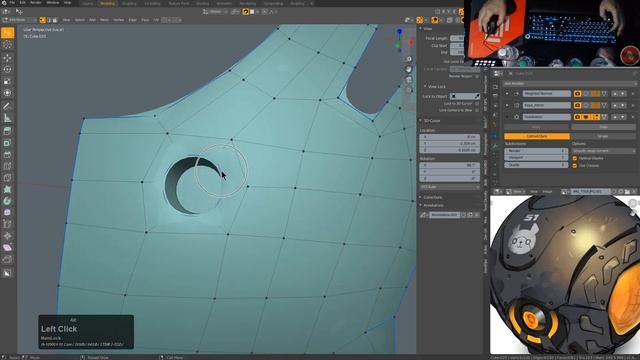640x360 pixels.
Task: Open the UV smooth options dropdown
Action: pos(604,151)
